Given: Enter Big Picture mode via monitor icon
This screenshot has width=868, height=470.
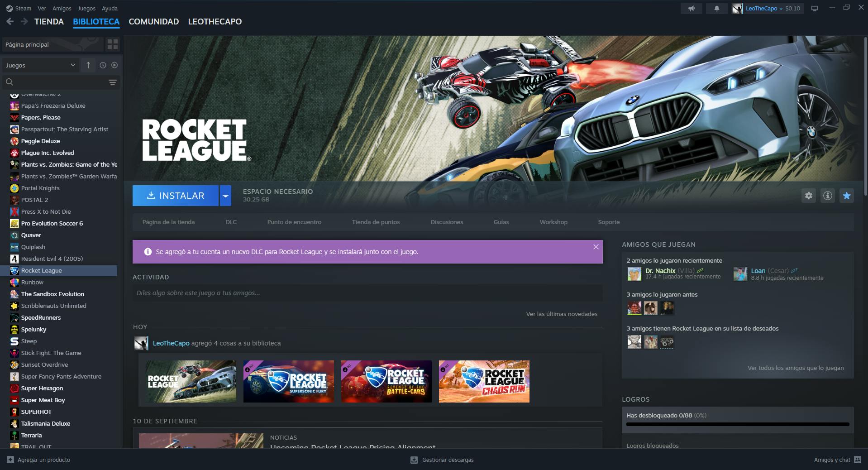Looking at the screenshot, I should 815,9.
